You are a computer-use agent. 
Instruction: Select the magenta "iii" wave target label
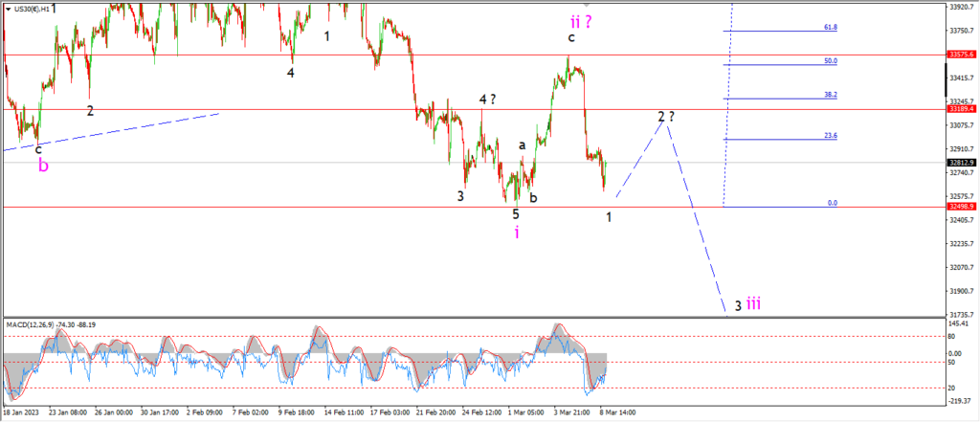[x=754, y=304]
